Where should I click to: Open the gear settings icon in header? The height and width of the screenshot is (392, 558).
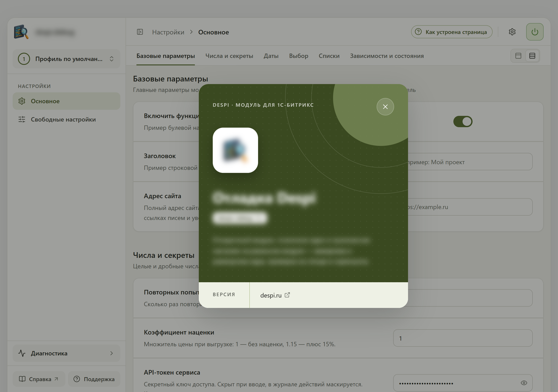click(x=512, y=32)
